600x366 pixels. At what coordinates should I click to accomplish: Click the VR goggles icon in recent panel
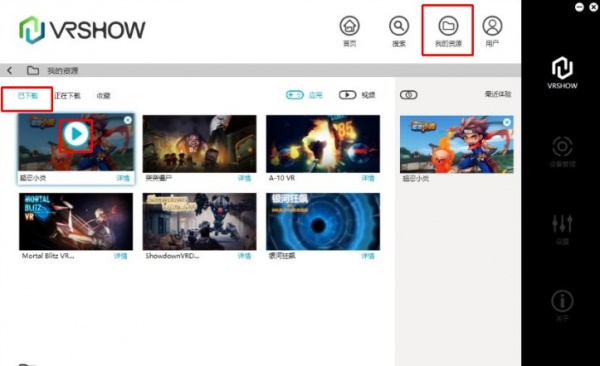pos(409,95)
